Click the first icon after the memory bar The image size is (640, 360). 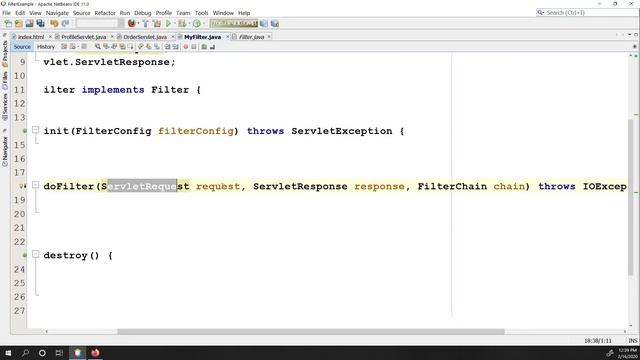coord(264,24)
